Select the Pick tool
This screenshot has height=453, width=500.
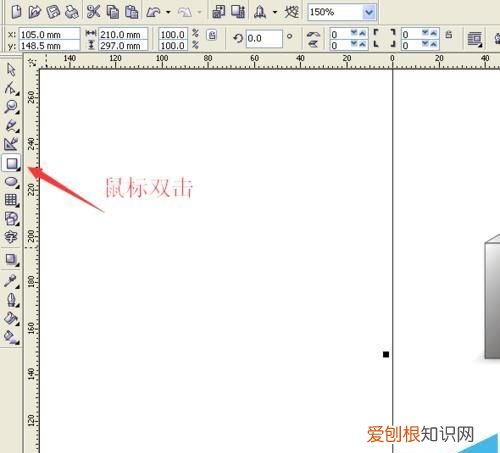coord(11,70)
